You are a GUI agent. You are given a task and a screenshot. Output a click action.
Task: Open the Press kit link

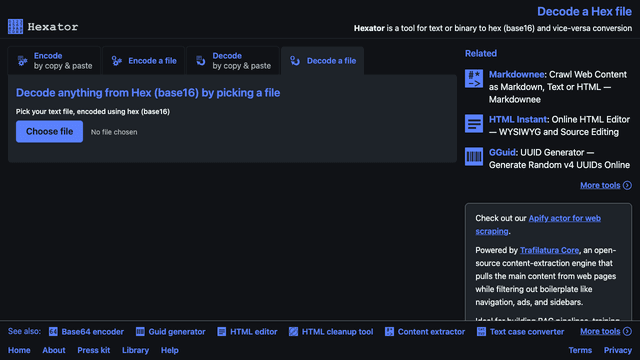pyautogui.click(x=93, y=350)
